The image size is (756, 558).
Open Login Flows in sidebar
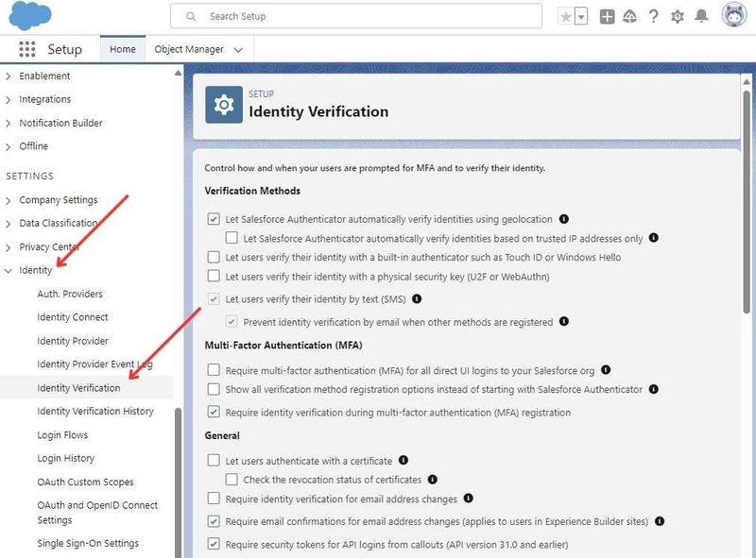(x=62, y=434)
